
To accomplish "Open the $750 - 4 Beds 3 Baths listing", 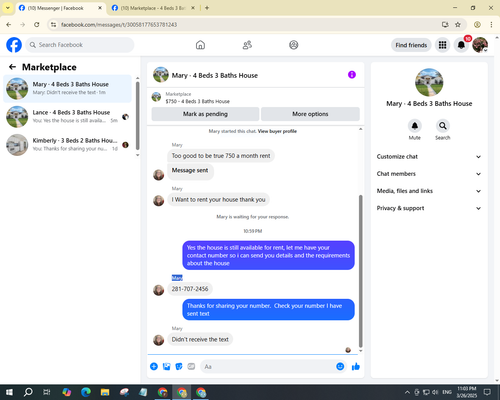I will 197,101.
